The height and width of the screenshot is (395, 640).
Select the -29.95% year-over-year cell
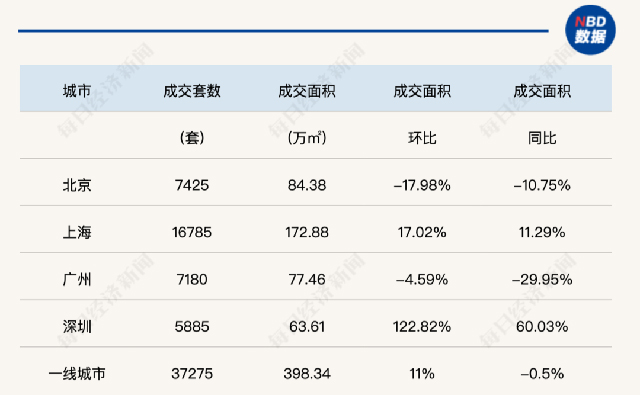[542, 280]
